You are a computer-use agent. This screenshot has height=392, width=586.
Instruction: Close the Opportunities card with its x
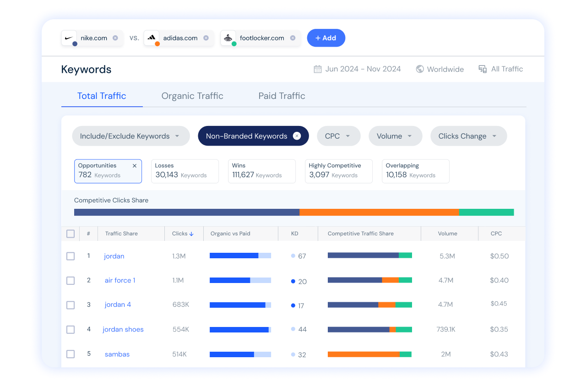point(135,166)
